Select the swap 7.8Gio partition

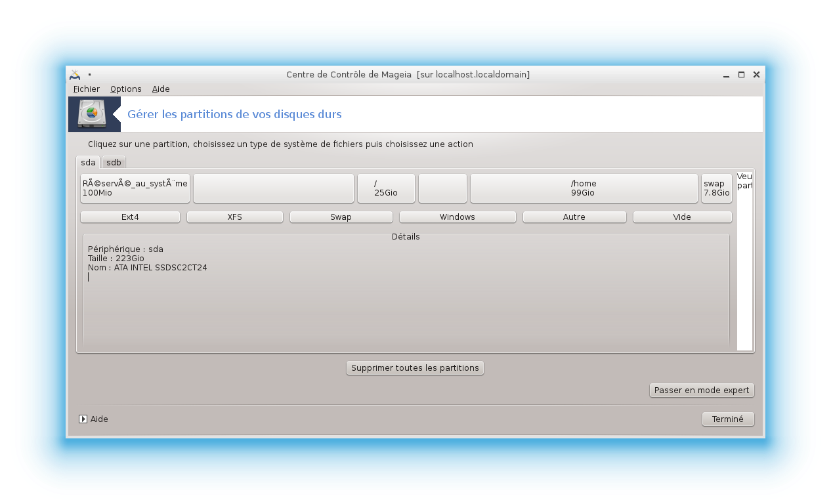(x=716, y=188)
